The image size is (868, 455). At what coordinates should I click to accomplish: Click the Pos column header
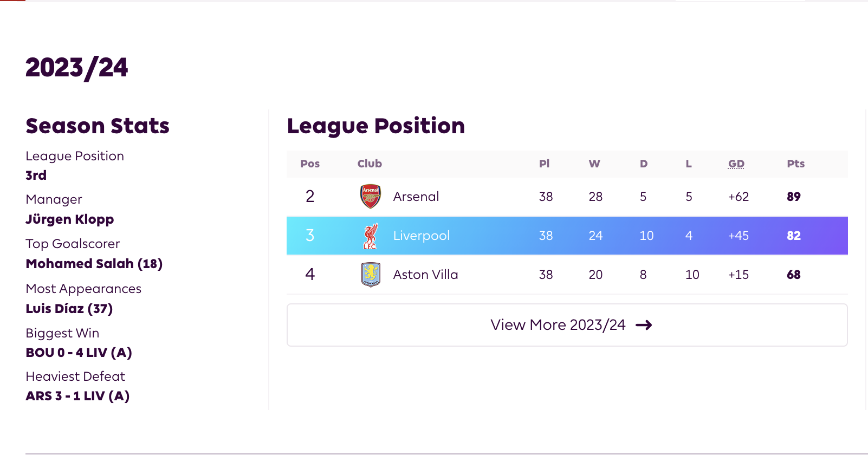coord(310,164)
